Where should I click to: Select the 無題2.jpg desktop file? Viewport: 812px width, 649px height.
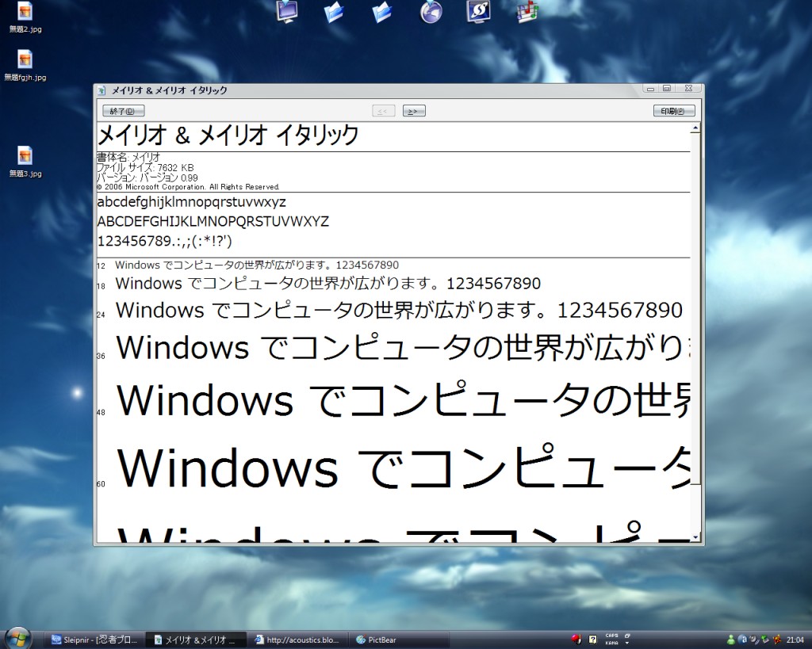[25, 17]
